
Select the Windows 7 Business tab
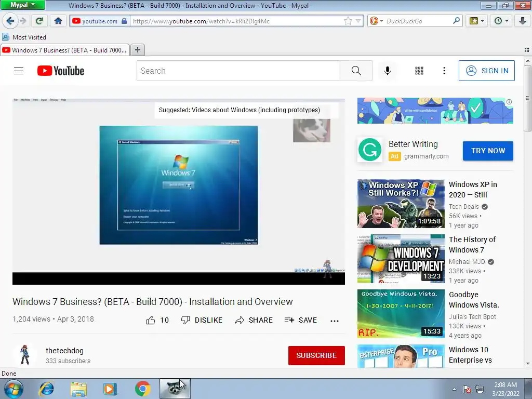(65, 50)
